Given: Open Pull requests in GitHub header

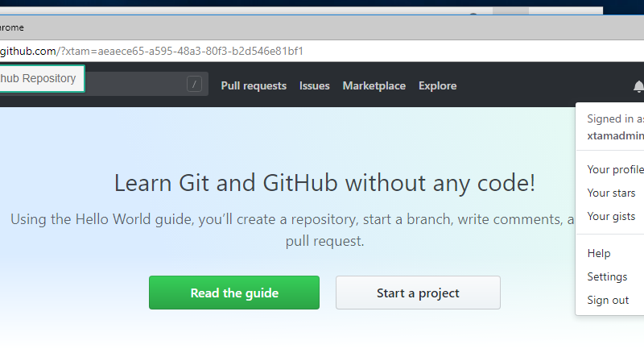Looking at the screenshot, I should pos(254,86).
